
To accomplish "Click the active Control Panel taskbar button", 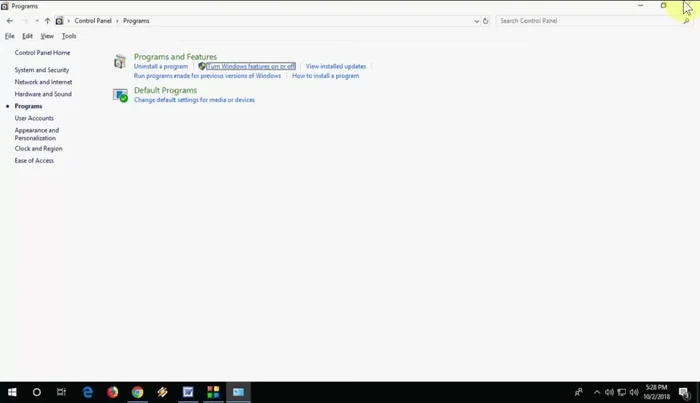I will [x=238, y=392].
